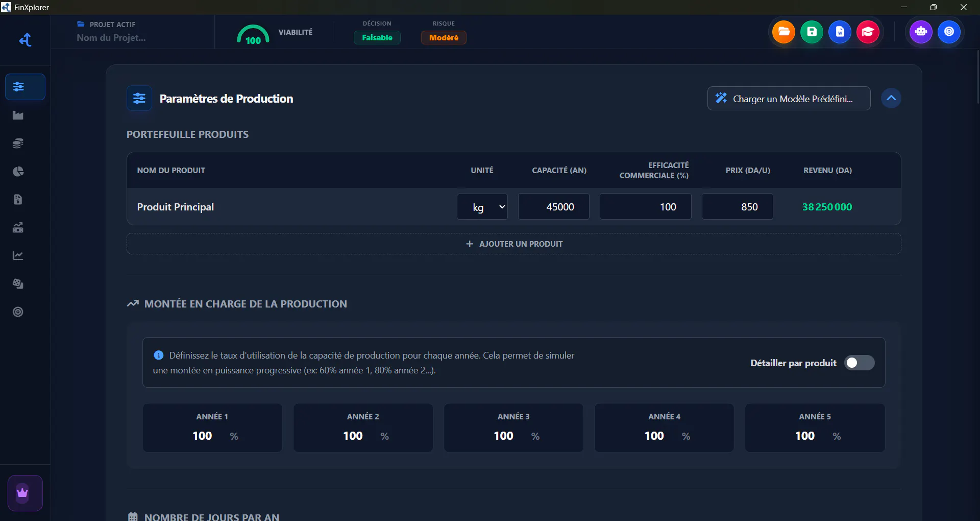Click the vertical scrollbar on the right

(x=977, y=77)
